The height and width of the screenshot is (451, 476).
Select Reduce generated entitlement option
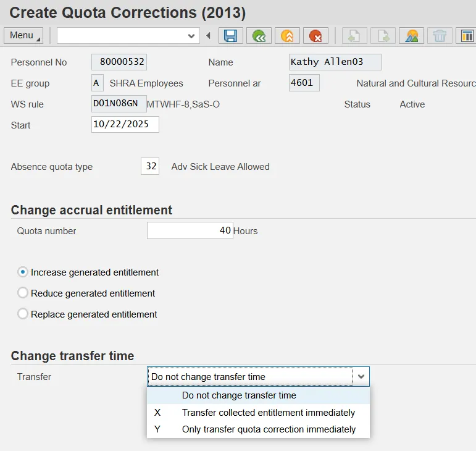point(23,293)
